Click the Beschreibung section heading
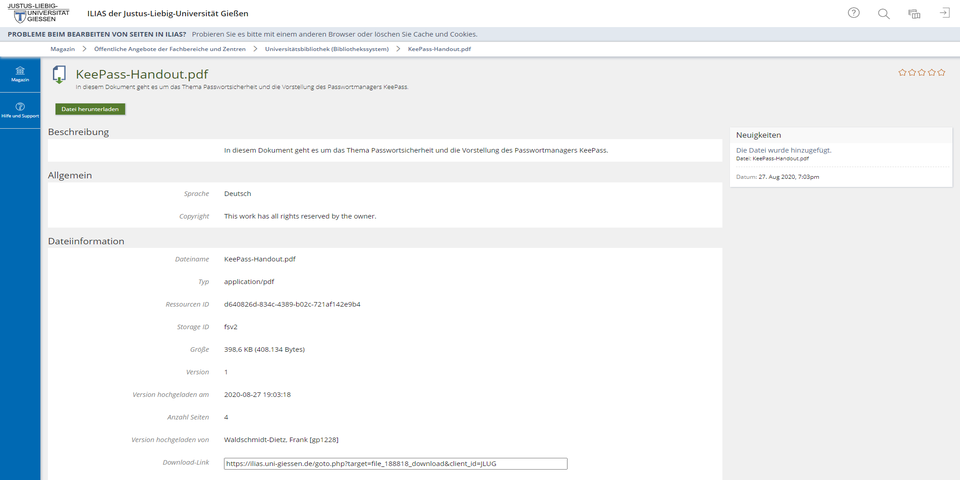The width and height of the screenshot is (960, 480). point(78,132)
